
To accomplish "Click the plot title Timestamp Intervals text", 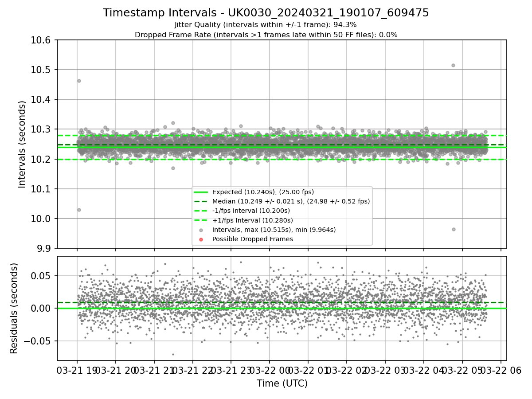I will pyautogui.click(x=266, y=13).
